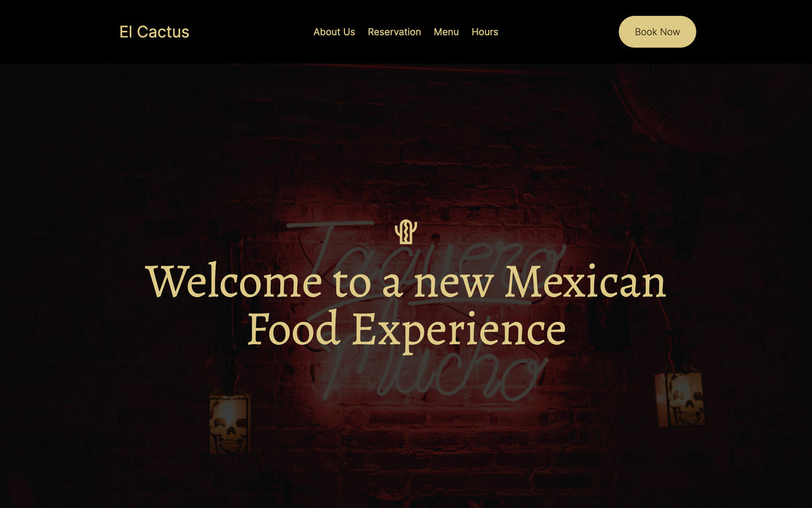This screenshot has height=508, width=812.
Task: Click the Book Now button
Action: (657, 32)
